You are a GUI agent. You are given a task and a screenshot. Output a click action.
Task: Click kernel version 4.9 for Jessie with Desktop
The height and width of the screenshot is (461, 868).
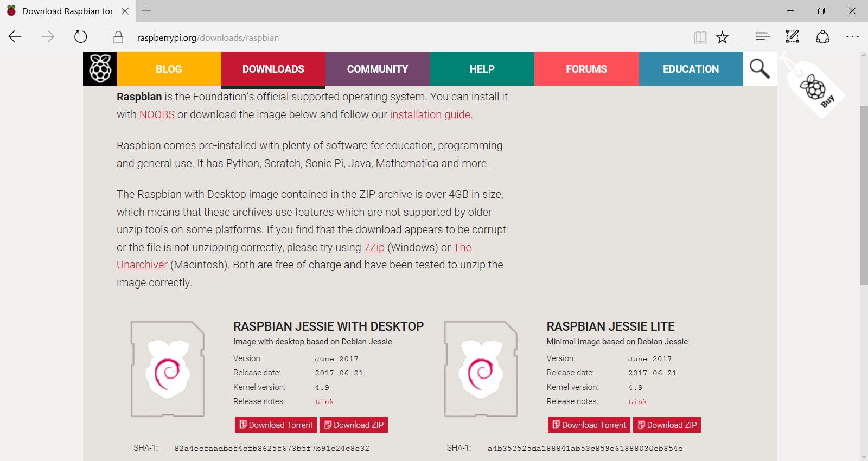(x=322, y=388)
